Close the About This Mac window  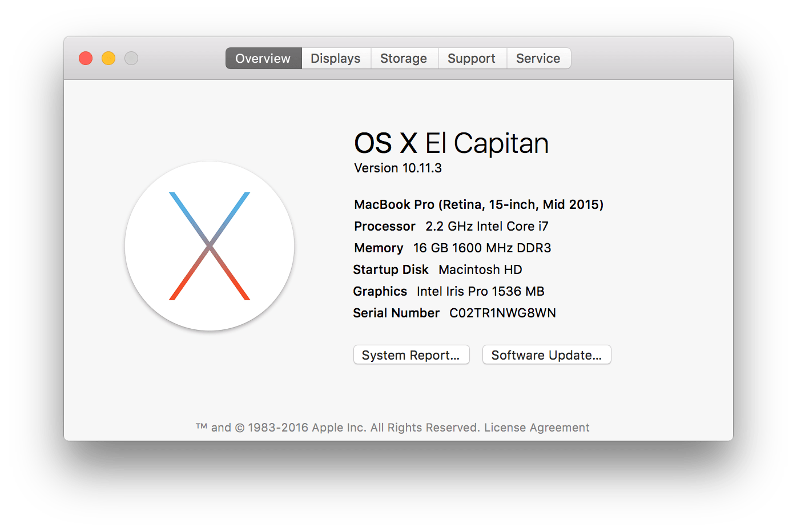coord(86,58)
